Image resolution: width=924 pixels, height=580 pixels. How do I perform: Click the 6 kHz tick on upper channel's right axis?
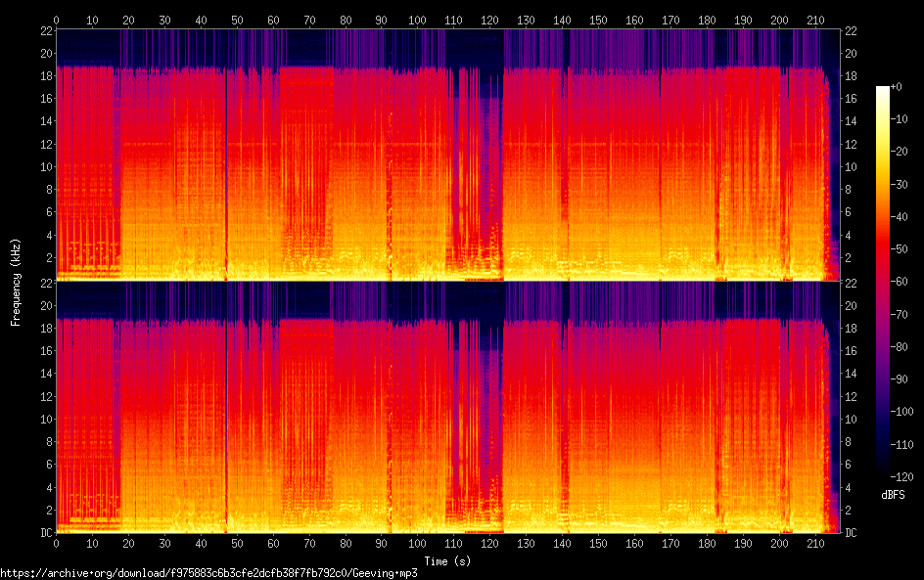click(851, 212)
